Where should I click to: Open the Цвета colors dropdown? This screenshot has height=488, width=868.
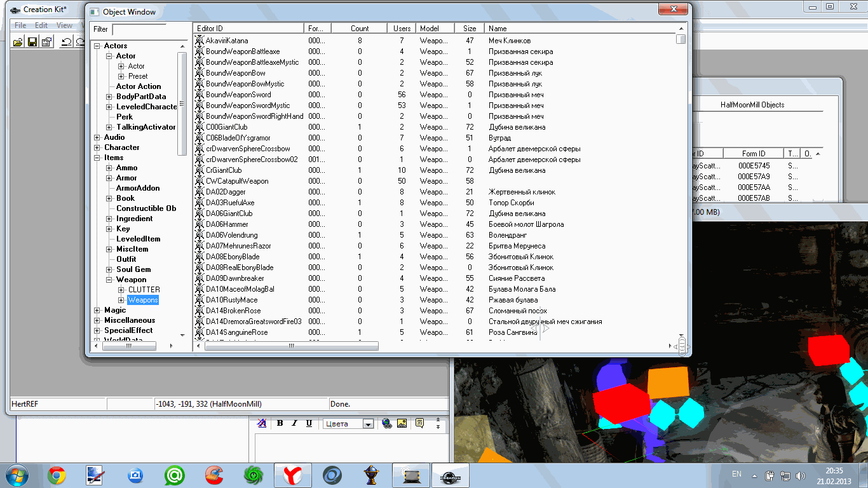click(x=348, y=424)
